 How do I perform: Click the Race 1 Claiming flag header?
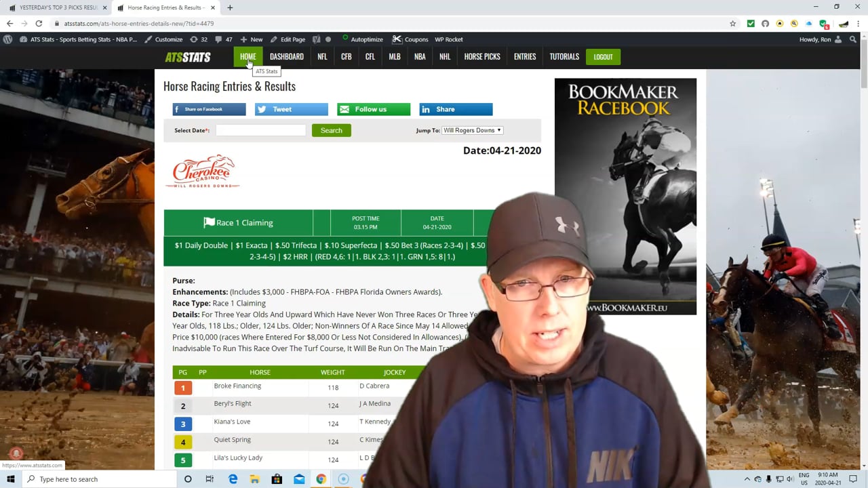point(238,222)
